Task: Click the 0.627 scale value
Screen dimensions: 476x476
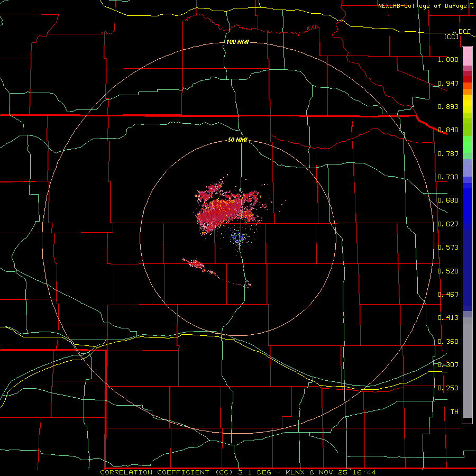Action: [448, 224]
